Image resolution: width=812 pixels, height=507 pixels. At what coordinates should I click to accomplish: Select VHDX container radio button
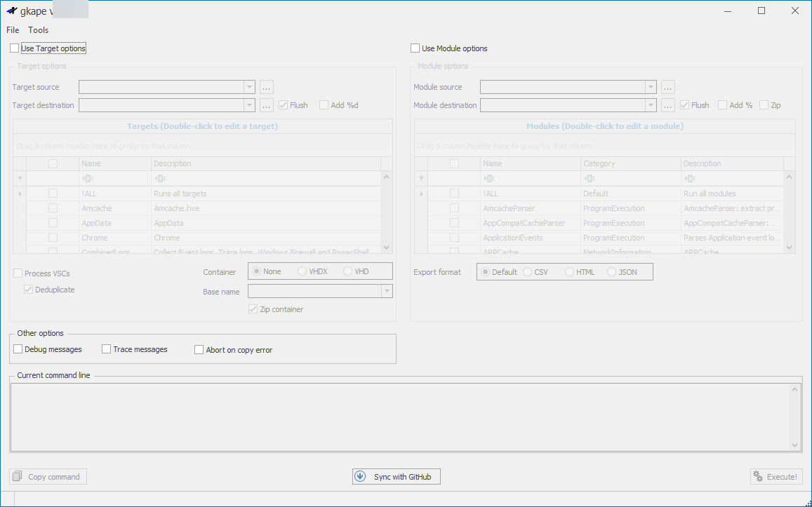[302, 271]
